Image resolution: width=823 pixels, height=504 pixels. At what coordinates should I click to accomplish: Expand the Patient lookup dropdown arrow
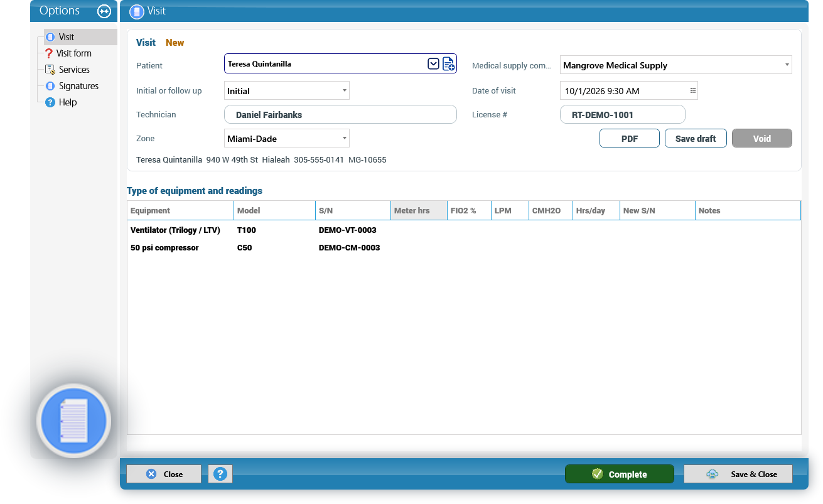(433, 63)
